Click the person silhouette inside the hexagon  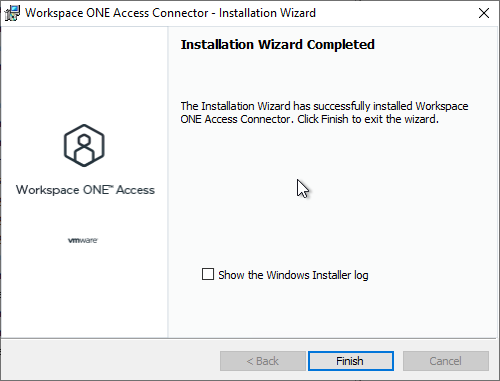click(84, 149)
